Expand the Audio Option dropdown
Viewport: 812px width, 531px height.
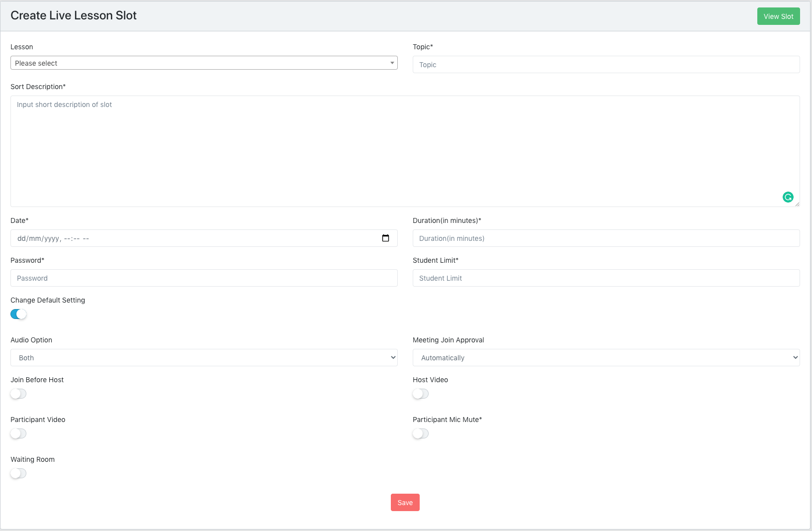tap(204, 358)
